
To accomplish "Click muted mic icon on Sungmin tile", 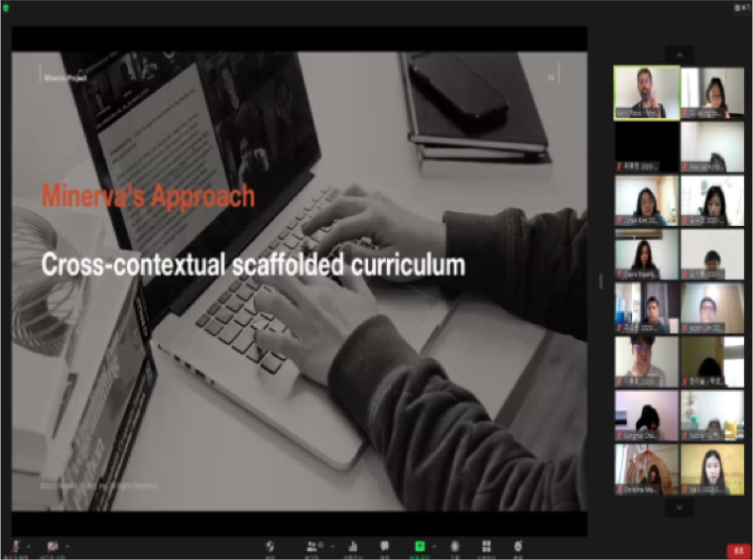I will click(x=619, y=436).
